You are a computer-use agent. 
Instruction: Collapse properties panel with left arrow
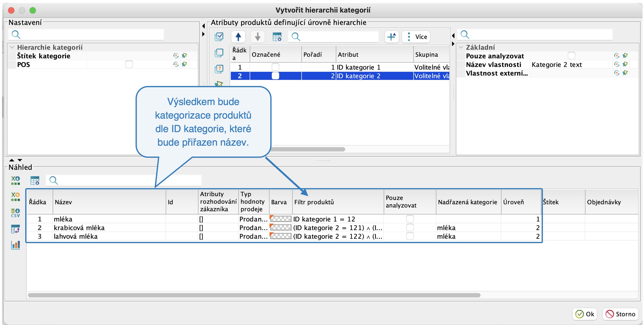453,35
